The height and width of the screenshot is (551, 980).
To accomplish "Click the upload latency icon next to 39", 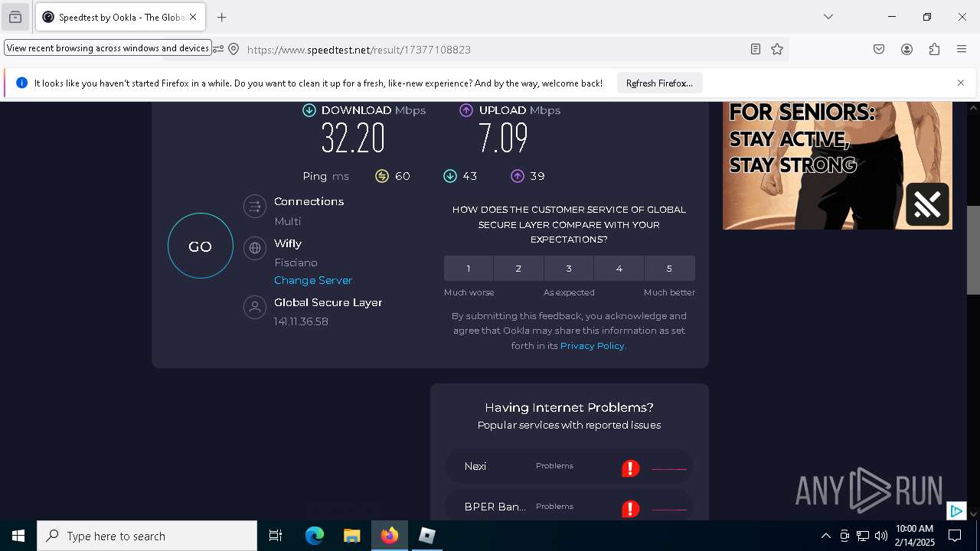I will (518, 176).
